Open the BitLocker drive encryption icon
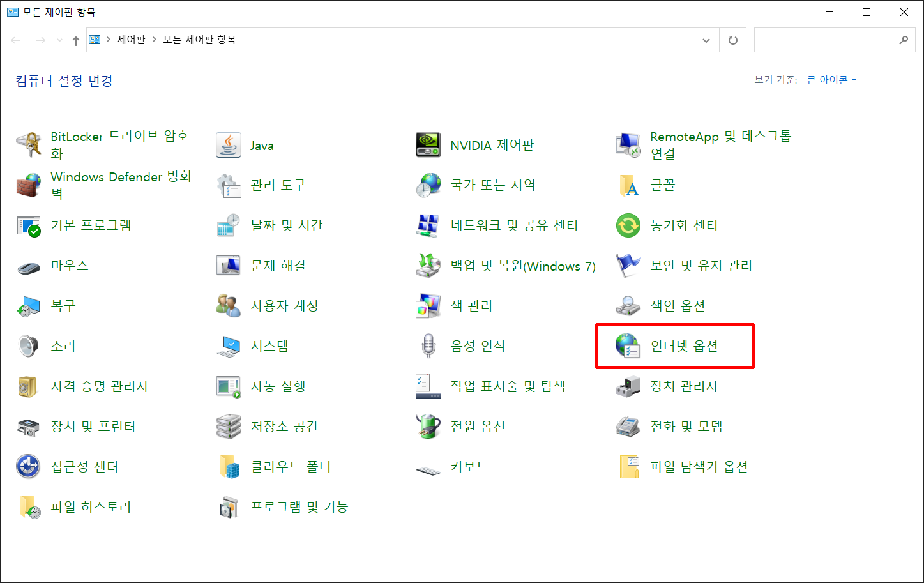Viewport: 924px width, 583px height. click(29, 145)
